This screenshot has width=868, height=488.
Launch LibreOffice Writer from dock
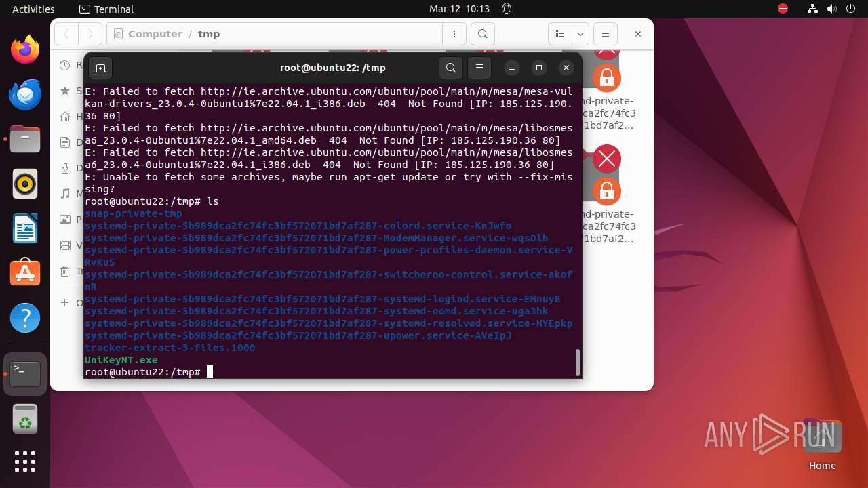pos(25,228)
